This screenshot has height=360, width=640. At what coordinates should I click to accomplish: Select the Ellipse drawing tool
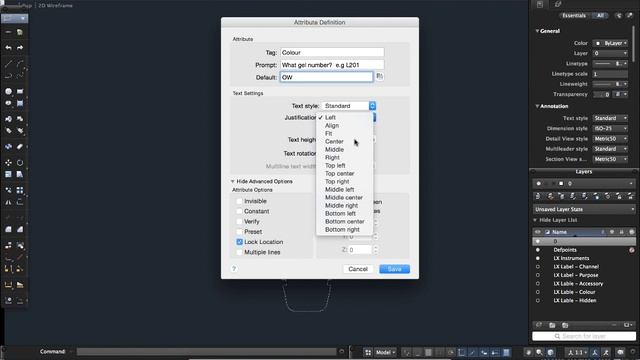point(8,103)
